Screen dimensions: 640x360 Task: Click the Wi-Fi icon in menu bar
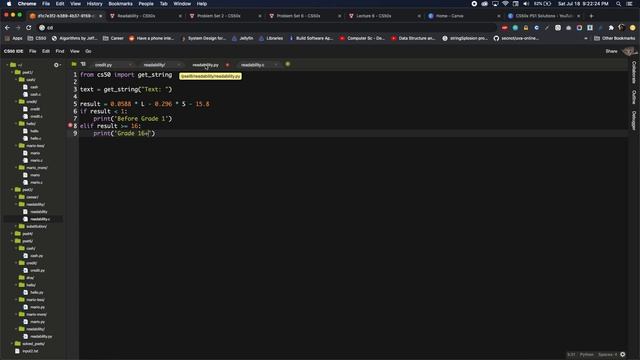(505, 4)
